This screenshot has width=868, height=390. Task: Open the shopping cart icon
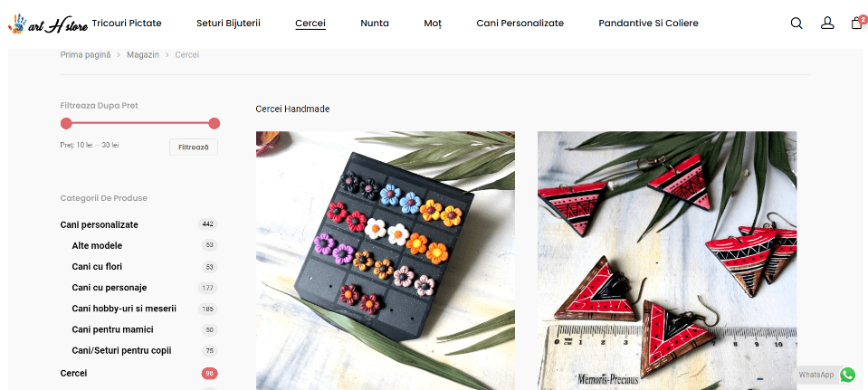pos(857,23)
